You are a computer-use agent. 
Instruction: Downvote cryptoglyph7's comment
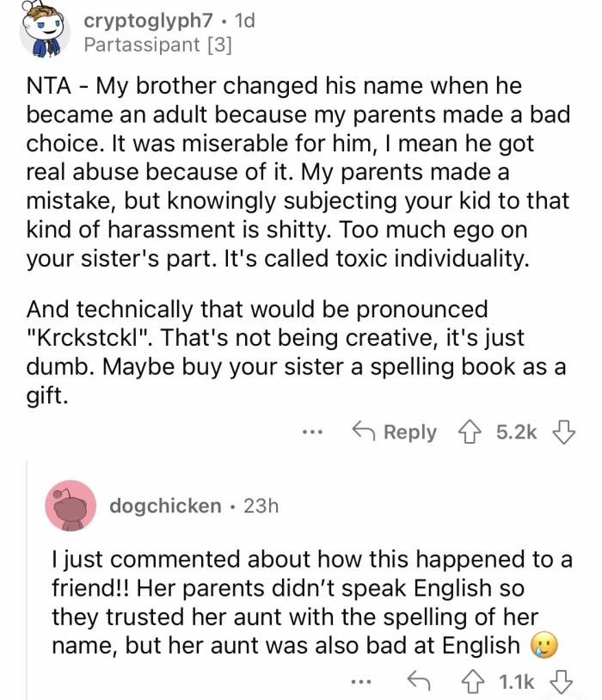562,432
